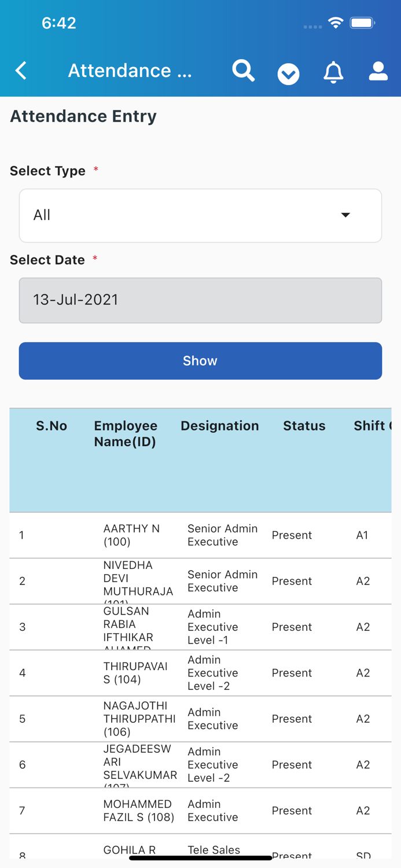Expand the Select Type combo box showing All
Screen dimensions: 401x868
point(200,215)
